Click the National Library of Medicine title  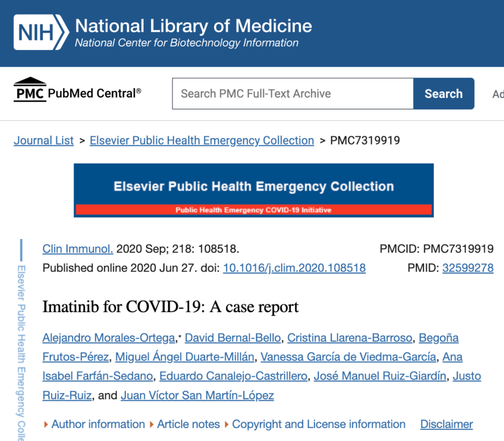(x=194, y=26)
